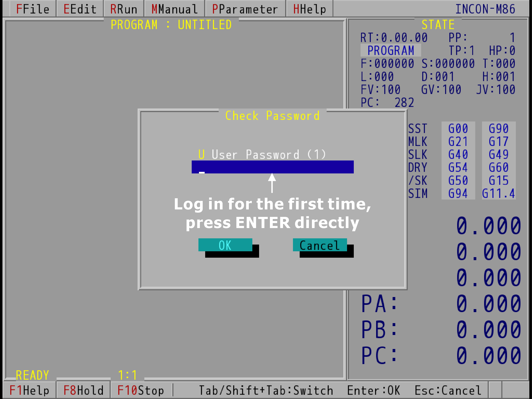The image size is (532, 399).
Task: Click the /SK status label
Action: tap(418, 180)
